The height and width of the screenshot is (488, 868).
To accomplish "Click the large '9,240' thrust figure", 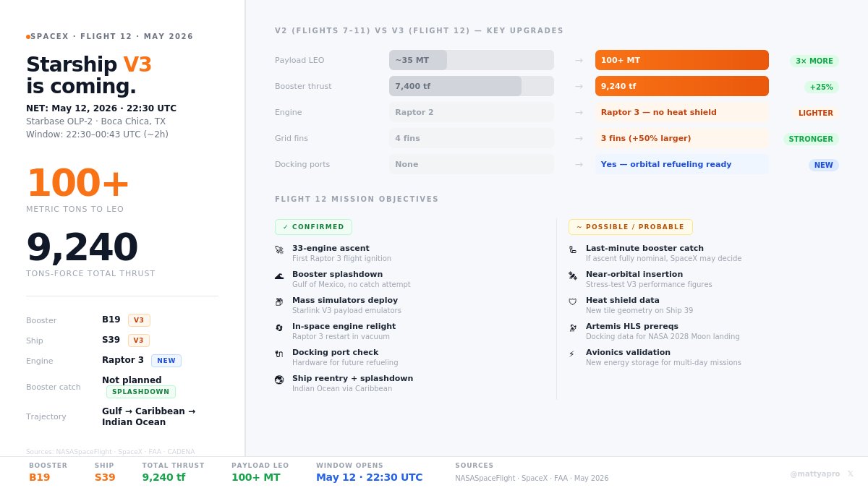I will click(x=82, y=247).
